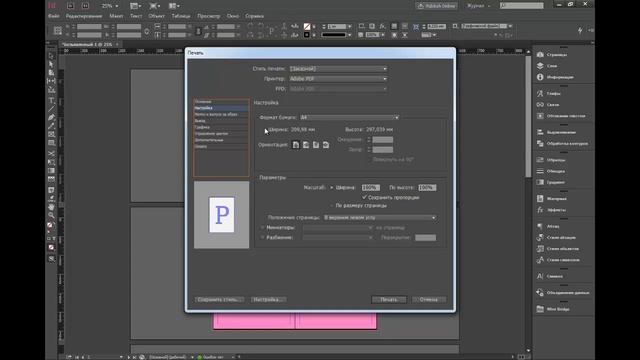This screenshot has height=360, width=640.
Task: Click stroke color swatch in control panel
Action: (307, 35)
